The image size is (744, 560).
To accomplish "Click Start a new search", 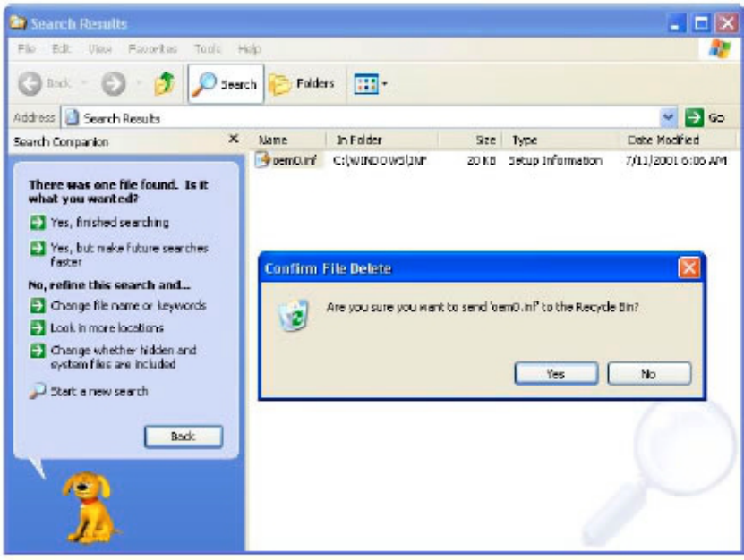I will point(89,391).
